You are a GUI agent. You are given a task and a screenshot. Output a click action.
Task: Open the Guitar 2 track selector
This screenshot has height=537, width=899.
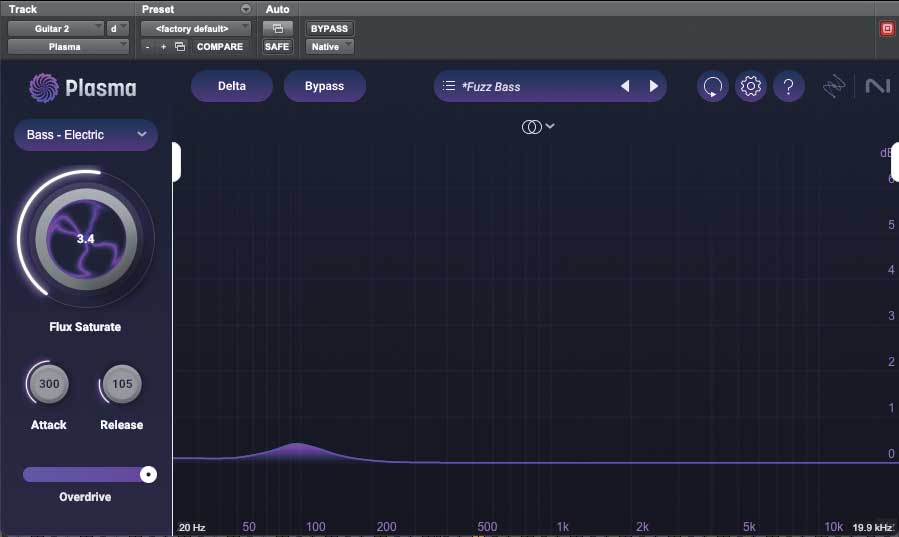point(56,29)
